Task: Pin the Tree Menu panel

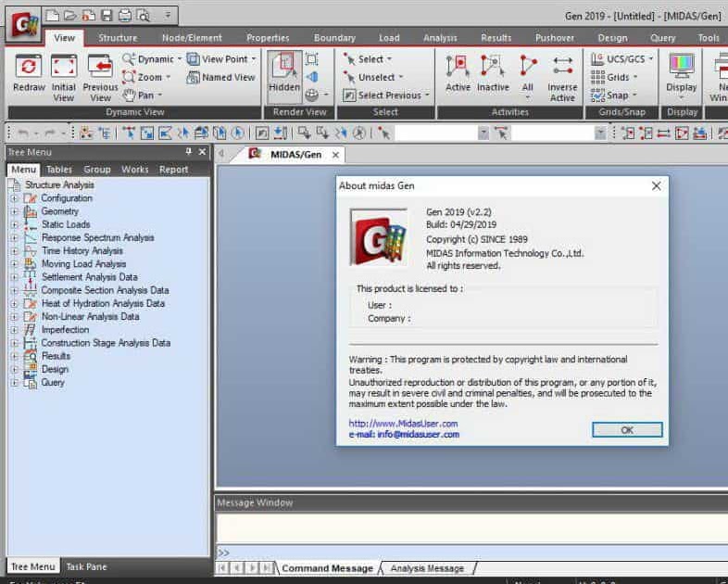Action: (189, 151)
